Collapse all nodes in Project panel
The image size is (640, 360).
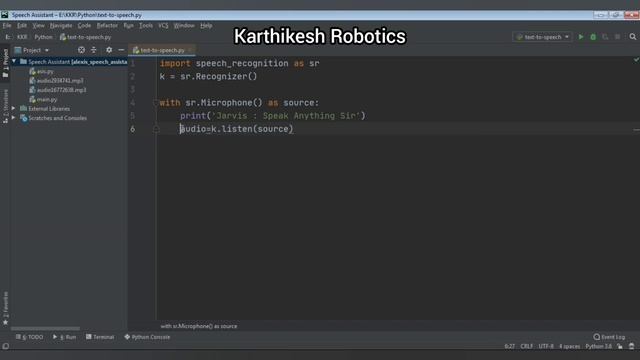point(93,50)
